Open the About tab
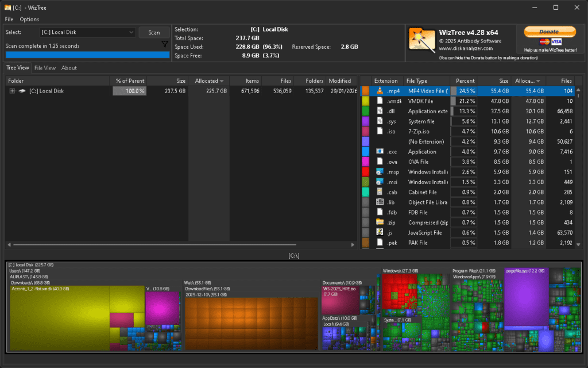This screenshot has width=588, height=368. (69, 68)
